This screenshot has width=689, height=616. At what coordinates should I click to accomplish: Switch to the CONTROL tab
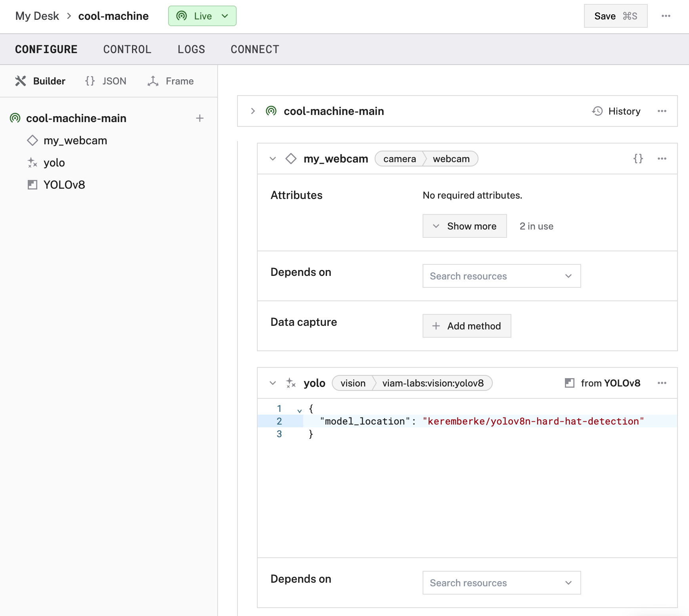click(x=127, y=49)
